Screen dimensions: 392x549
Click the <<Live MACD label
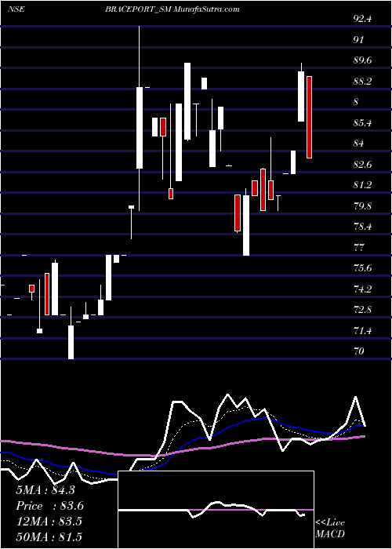[x=330, y=529]
